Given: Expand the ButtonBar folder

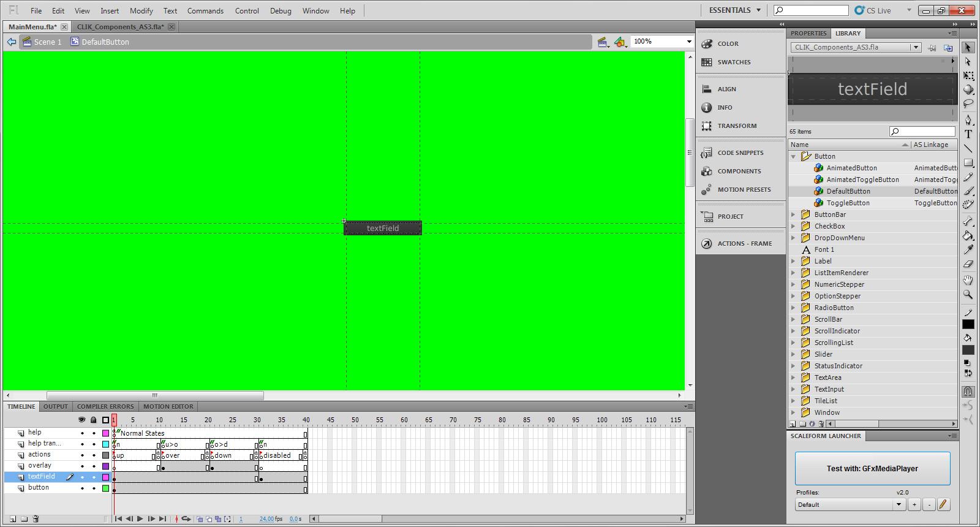Looking at the screenshot, I should click(793, 215).
